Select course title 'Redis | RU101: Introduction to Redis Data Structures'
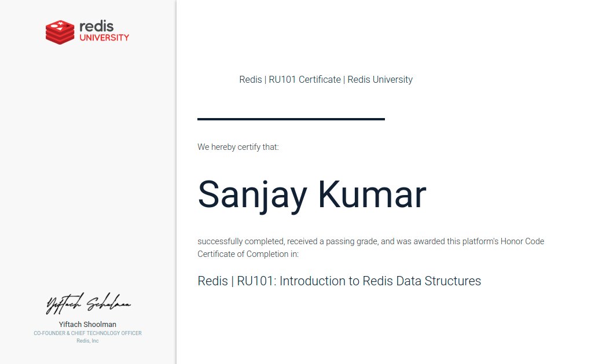 pyautogui.click(x=339, y=281)
